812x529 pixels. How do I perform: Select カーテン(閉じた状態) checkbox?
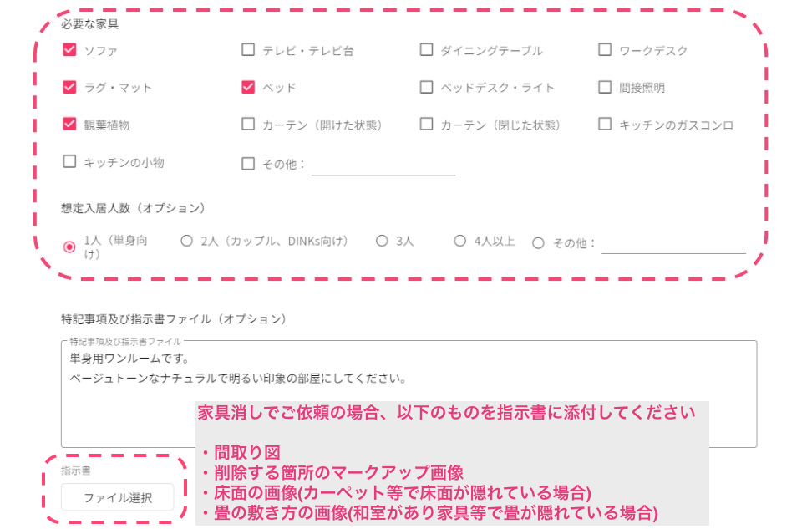pos(426,125)
